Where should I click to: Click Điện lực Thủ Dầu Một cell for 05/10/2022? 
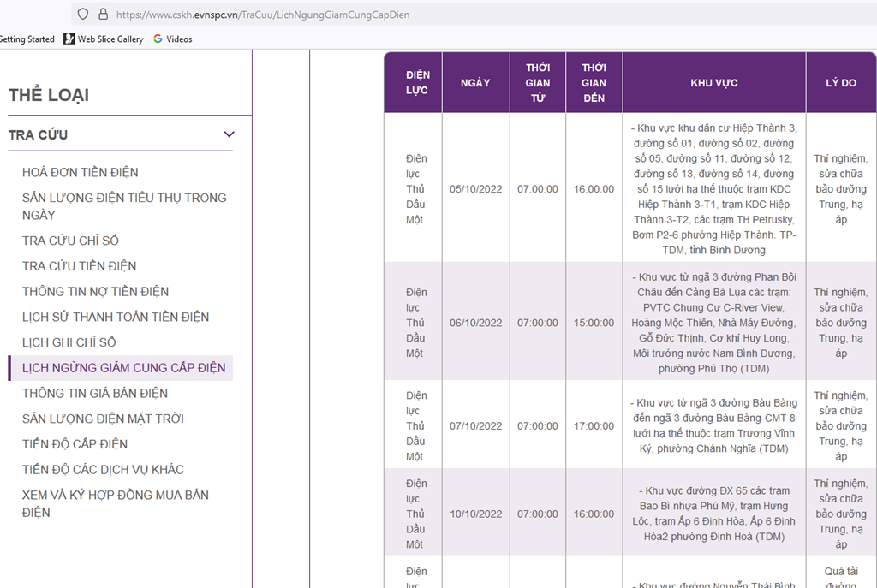point(415,189)
